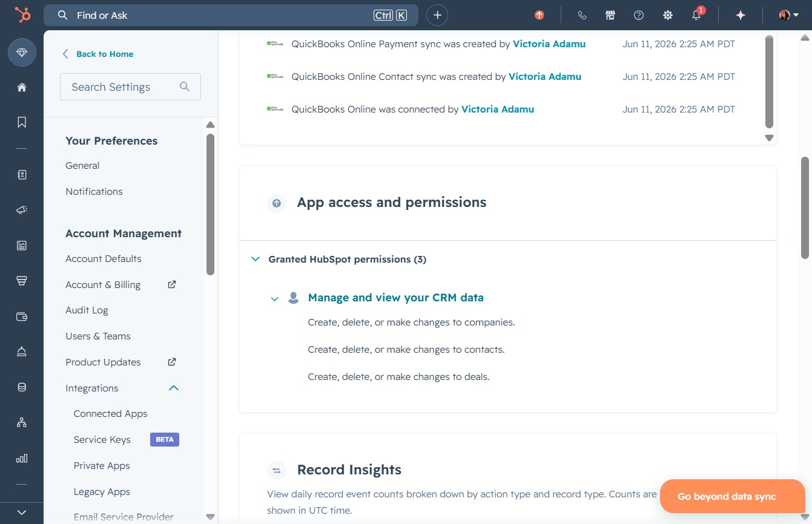Image resolution: width=812 pixels, height=524 pixels.
Task: Click the orange upgrade arrow icon
Action: click(x=539, y=15)
